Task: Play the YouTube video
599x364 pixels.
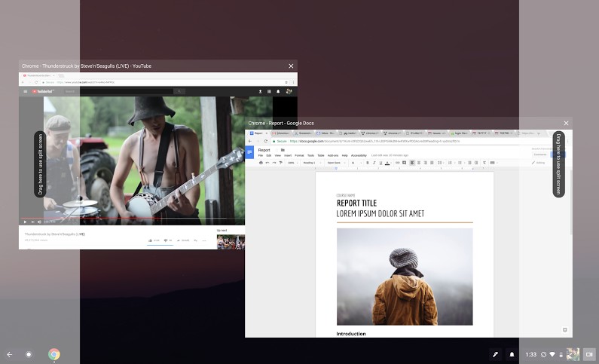Action: click(25, 222)
